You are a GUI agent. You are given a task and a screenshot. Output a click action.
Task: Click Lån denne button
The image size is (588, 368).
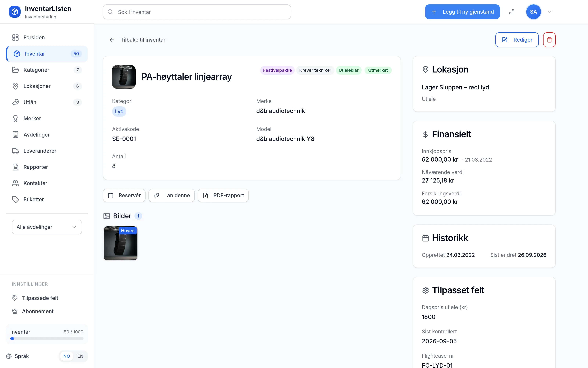click(x=172, y=195)
